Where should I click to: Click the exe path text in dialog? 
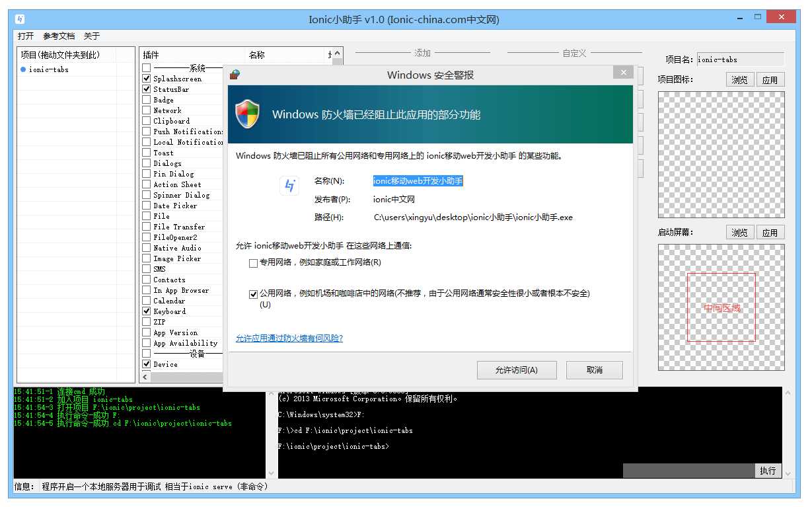473,217
